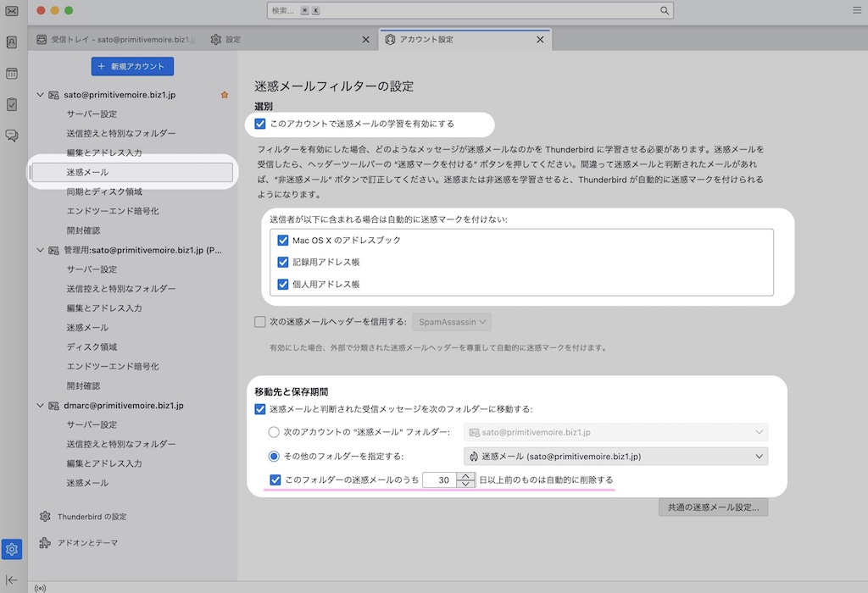Image resolution: width=868 pixels, height=593 pixels.
Task: Open the Chat space icon
Action: 12,136
